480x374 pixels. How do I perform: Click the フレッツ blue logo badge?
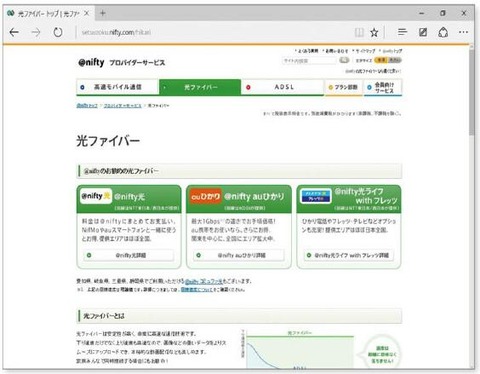[316, 196]
